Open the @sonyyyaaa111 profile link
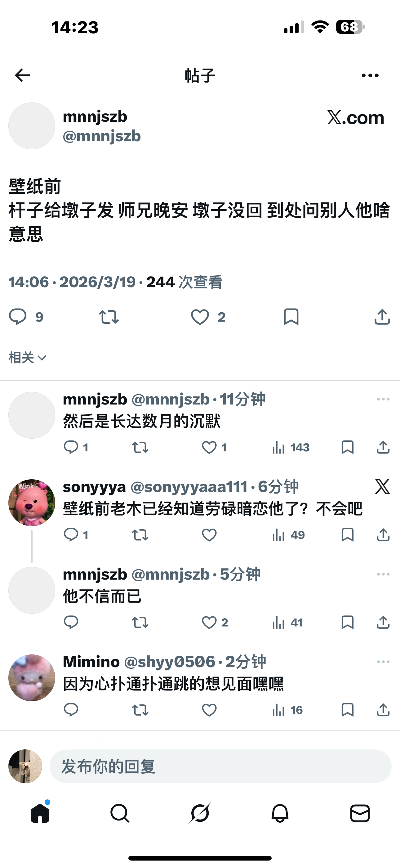The height and width of the screenshot is (868, 400). pyautogui.click(x=189, y=487)
